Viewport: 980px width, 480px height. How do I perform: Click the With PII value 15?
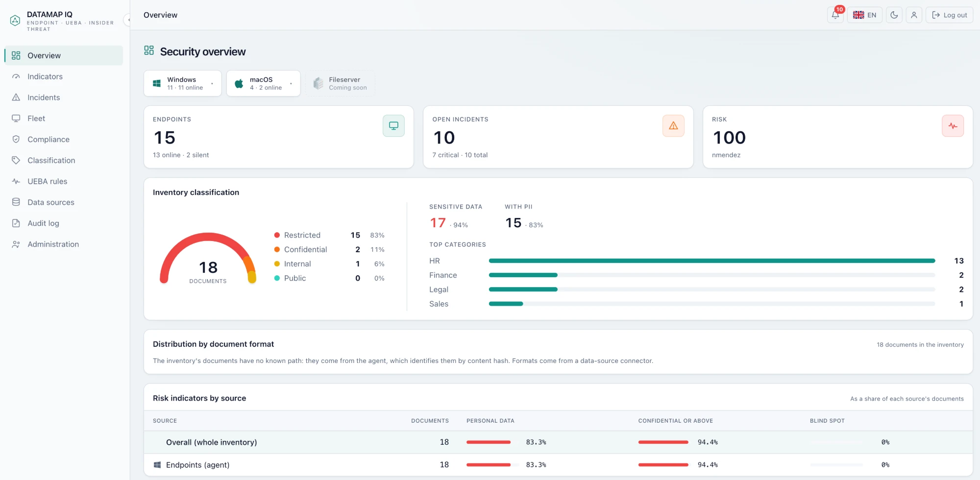514,223
